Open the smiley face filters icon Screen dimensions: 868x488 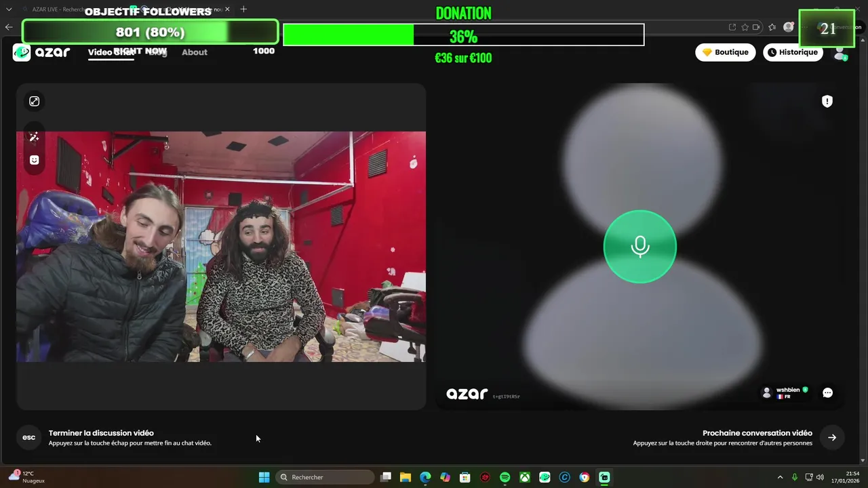34,160
